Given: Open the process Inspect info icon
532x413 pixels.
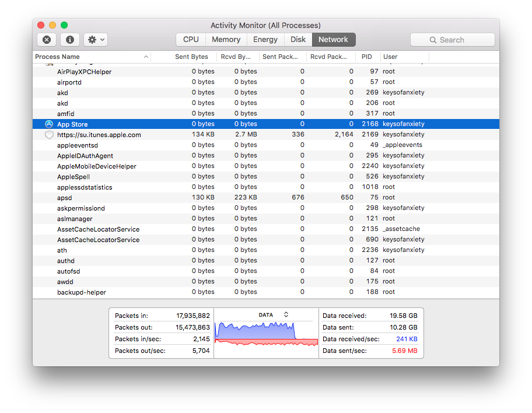Looking at the screenshot, I should [70, 40].
